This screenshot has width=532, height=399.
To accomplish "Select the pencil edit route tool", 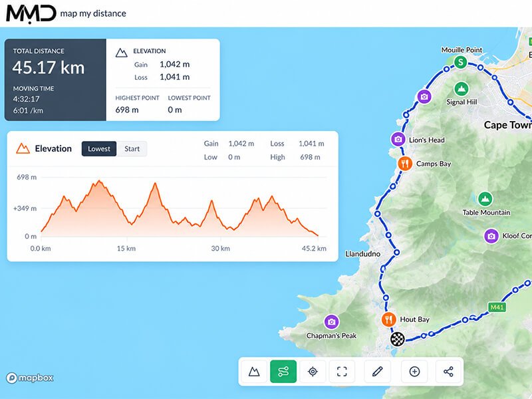I will [x=377, y=372].
